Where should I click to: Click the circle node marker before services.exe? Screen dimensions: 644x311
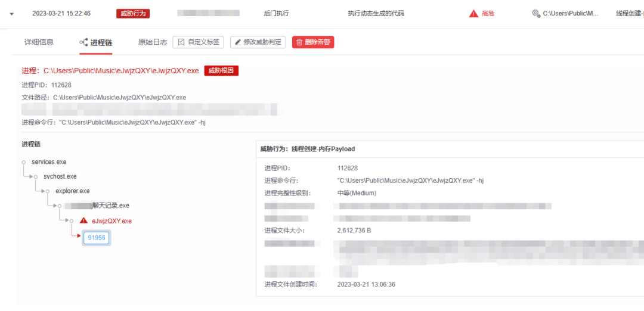coord(24,162)
